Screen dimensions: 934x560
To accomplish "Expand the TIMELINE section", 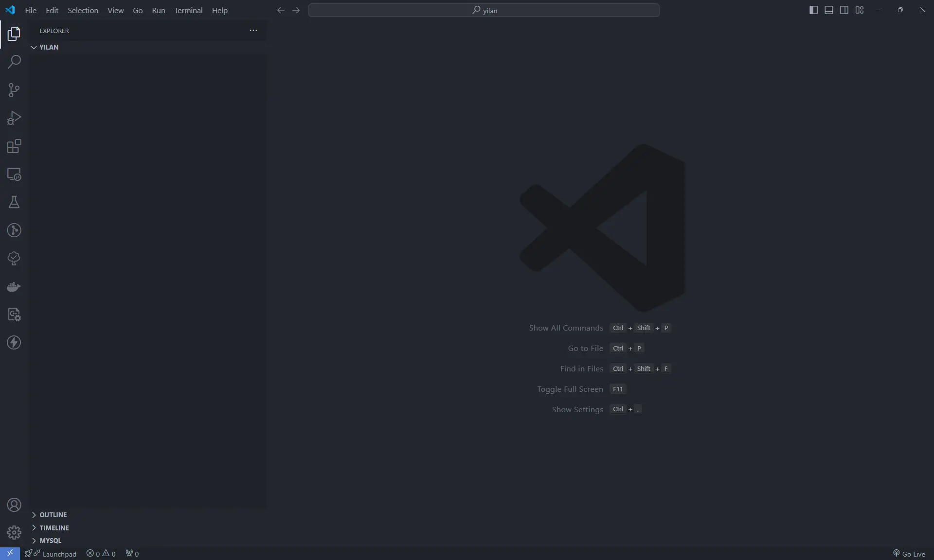I will click(148, 528).
